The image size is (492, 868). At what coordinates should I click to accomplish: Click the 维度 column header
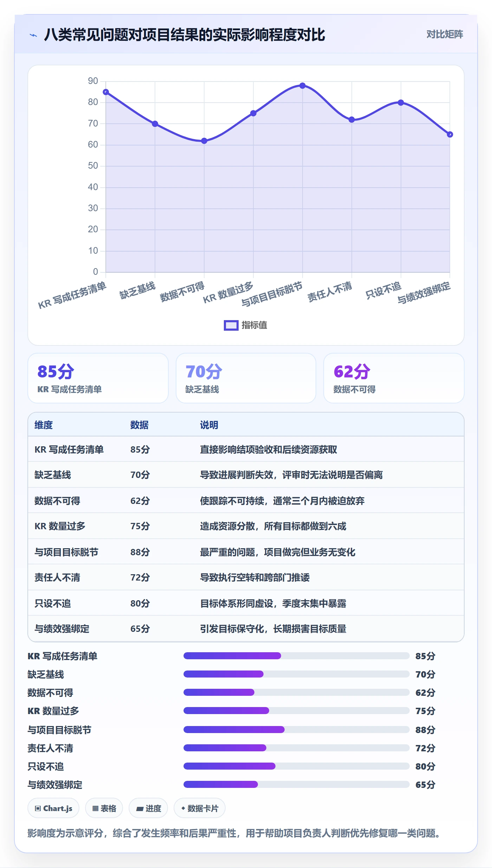[44, 425]
